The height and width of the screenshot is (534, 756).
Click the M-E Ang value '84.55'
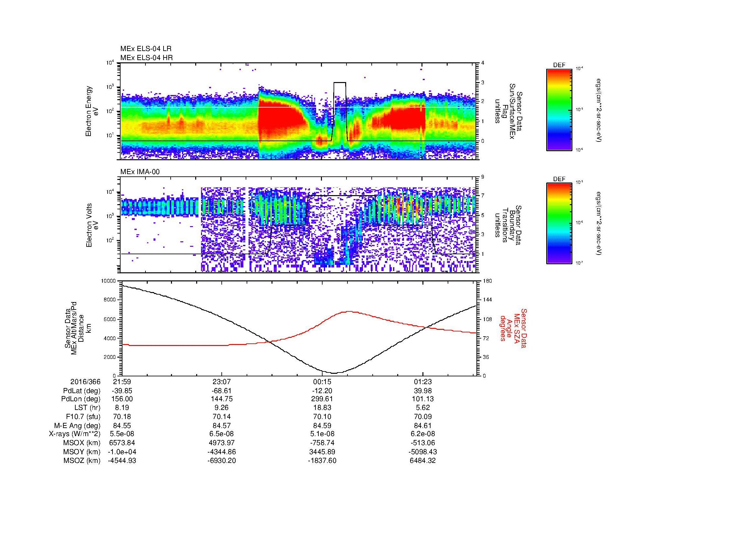(x=122, y=425)
